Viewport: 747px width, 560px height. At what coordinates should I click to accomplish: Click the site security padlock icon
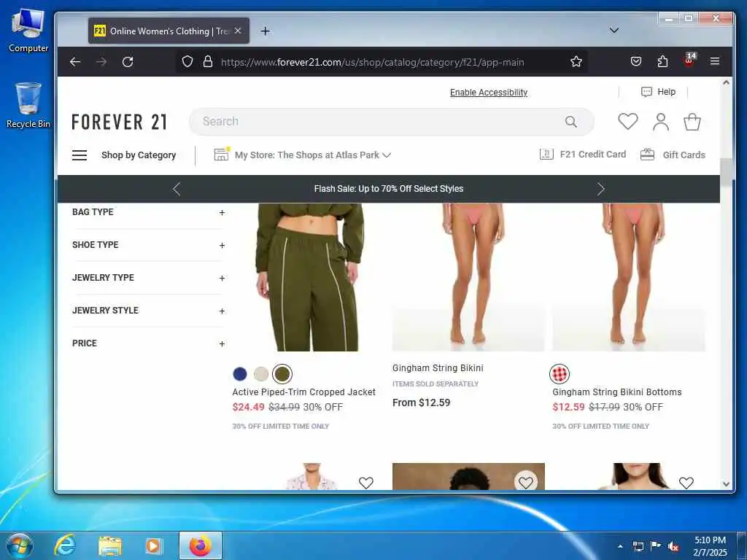(208, 61)
